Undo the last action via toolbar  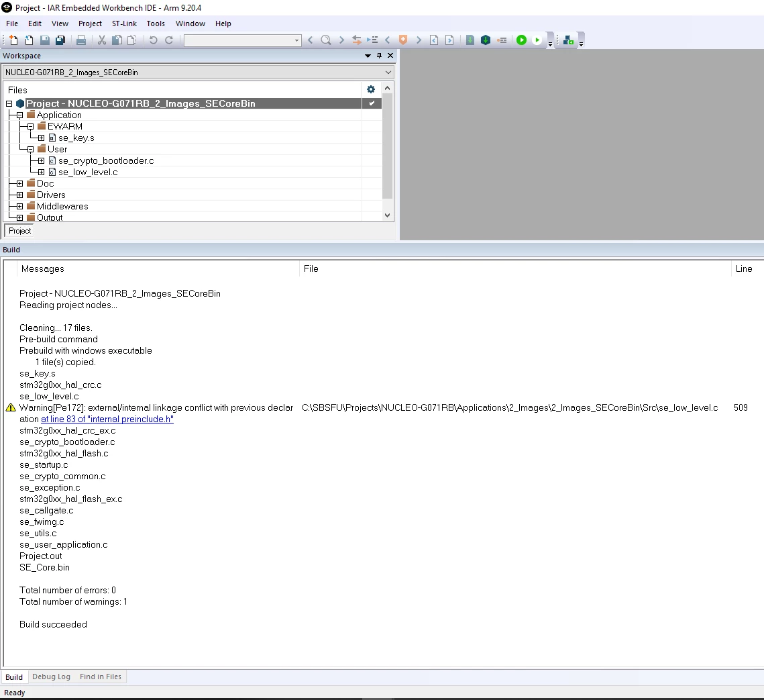click(x=154, y=40)
